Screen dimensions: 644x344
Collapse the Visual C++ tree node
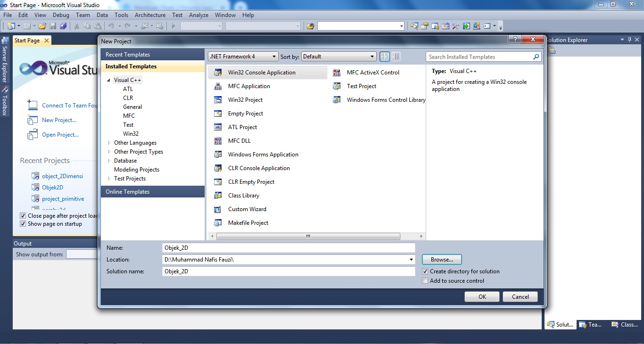(x=109, y=80)
